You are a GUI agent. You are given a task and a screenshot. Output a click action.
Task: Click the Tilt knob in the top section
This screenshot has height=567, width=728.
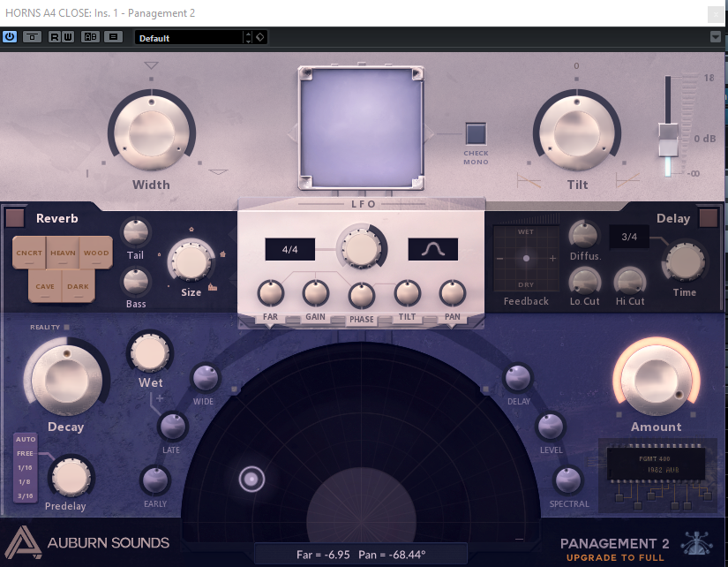[576, 132]
